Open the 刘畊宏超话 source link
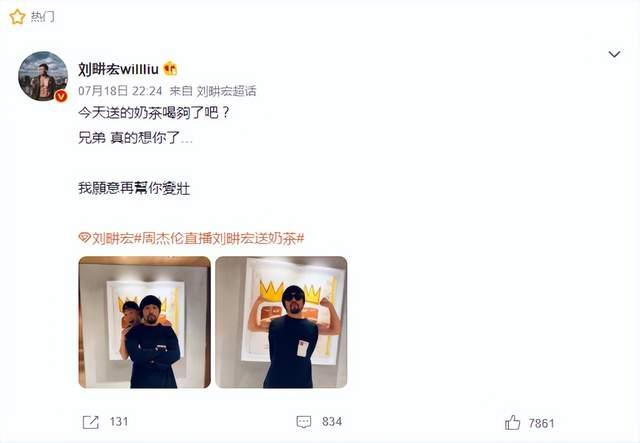640x443 pixels. (x=227, y=91)
